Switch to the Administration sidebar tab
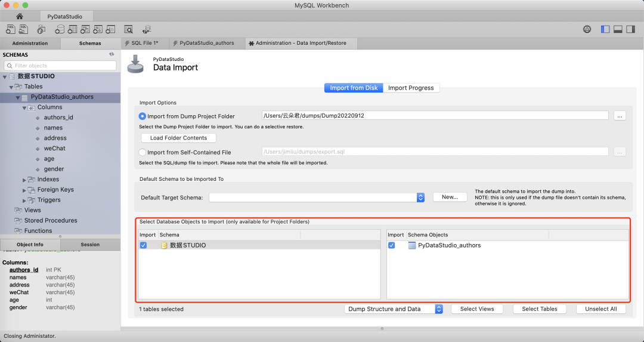 [x=30, y=43]
